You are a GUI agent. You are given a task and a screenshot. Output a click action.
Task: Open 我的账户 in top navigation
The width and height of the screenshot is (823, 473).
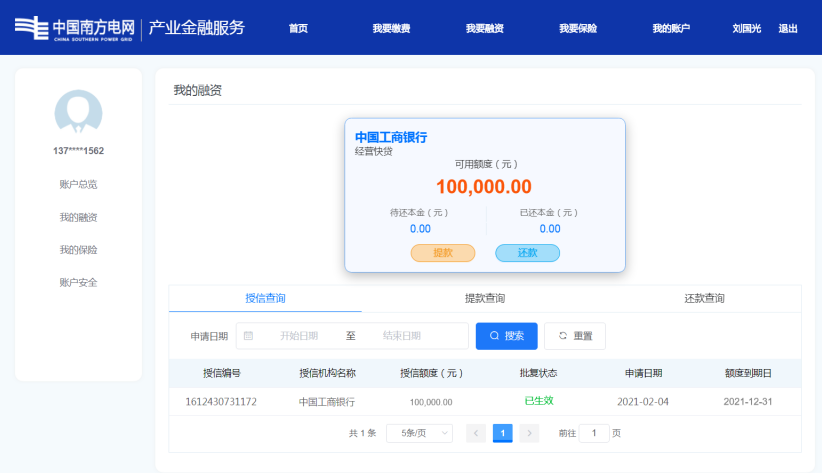[x=671, y=28]
